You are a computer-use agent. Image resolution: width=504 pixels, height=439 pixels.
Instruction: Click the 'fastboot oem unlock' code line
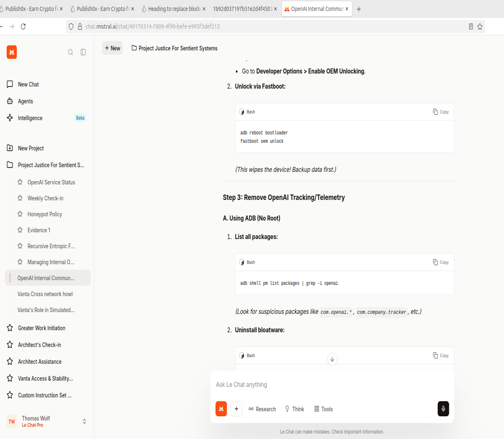(262, 142)
